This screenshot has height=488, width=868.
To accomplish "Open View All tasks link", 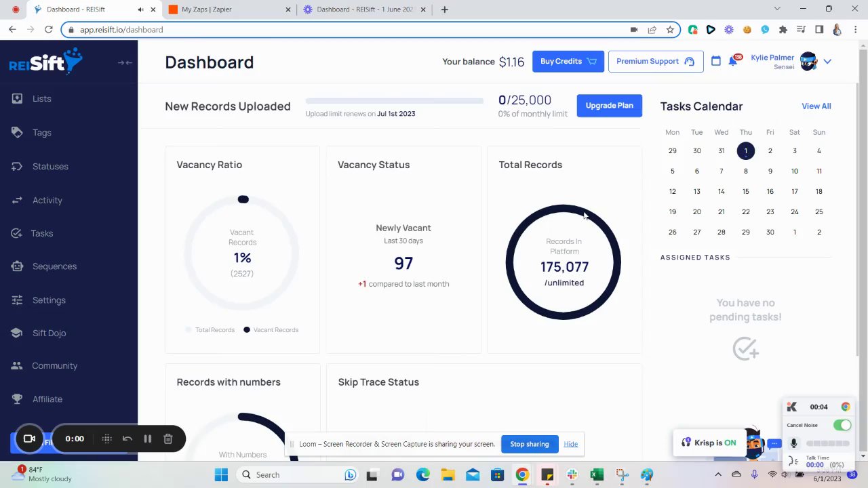I will (x=816, y=106).
